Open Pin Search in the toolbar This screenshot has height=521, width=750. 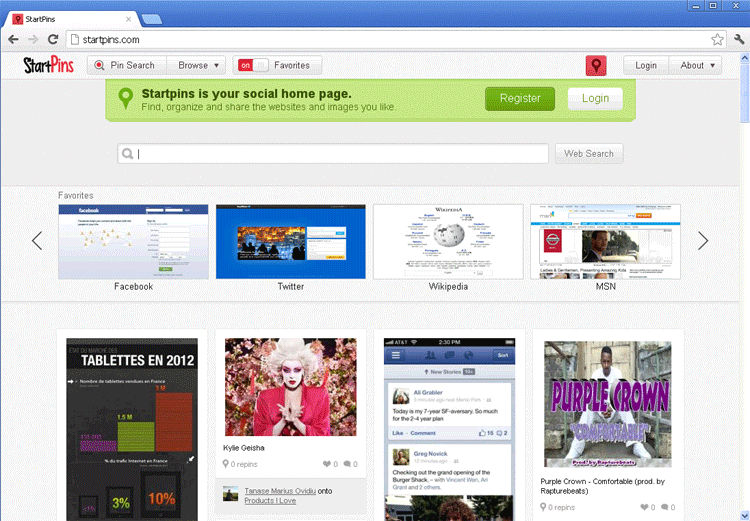coord(126,66)
